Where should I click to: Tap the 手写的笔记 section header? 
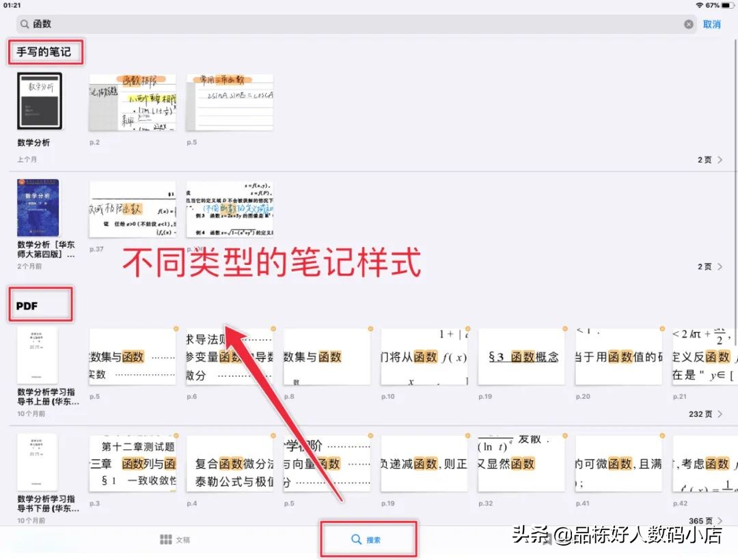(x=44, y=51)
